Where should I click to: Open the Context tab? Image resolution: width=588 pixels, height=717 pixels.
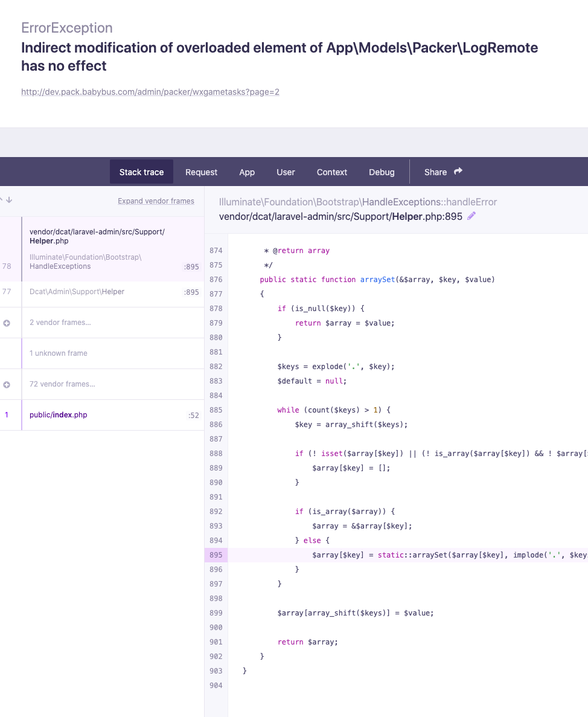[x=331, y=172]
